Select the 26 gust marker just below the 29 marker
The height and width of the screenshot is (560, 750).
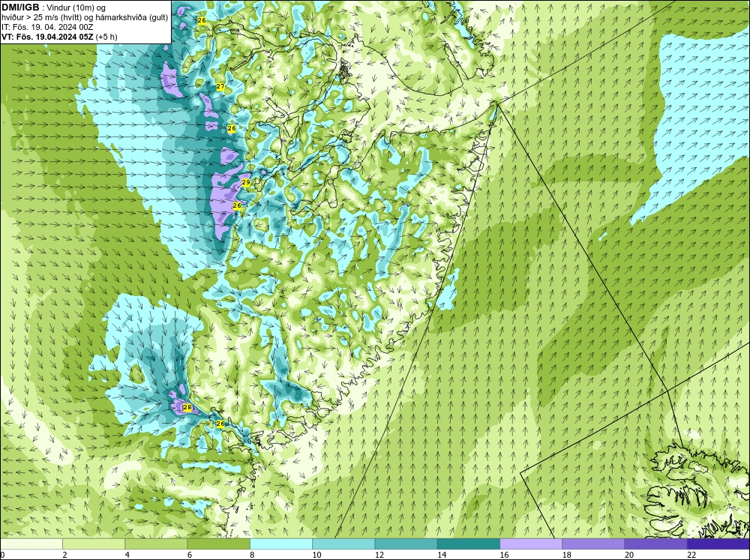pyautogui.click(x=237, y=205)
